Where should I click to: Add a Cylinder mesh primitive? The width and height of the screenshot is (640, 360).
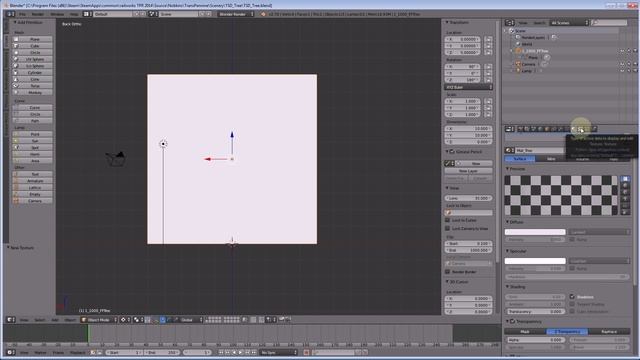(x=33, y=72)
